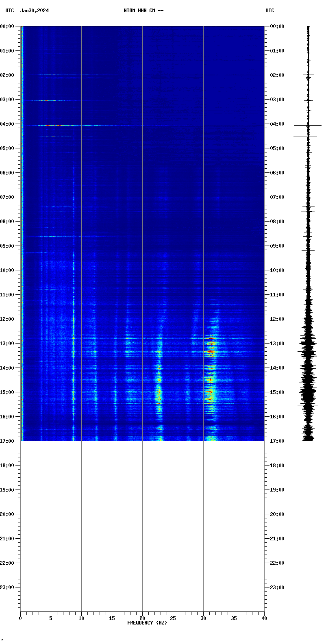Click the top-right UTC label
Image resolution: width=326 pixels, height=644 pixels.
(x=270, y=11)
